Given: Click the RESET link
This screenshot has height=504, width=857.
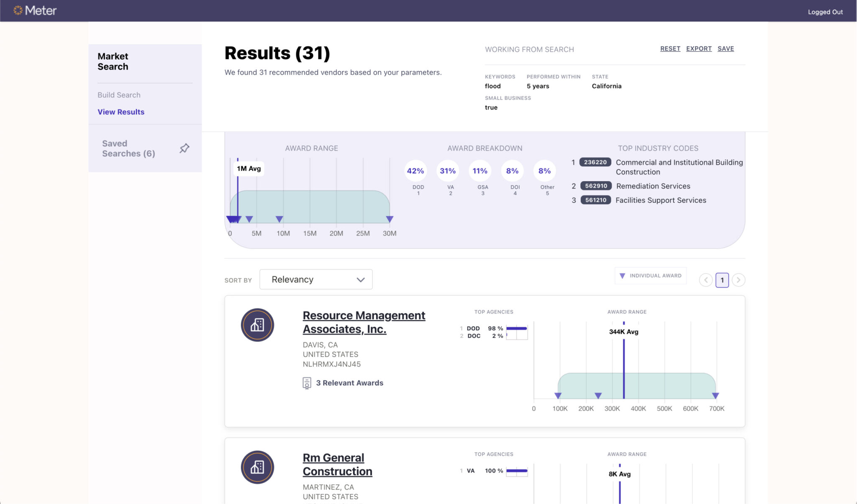Looking at the screenshot, I should [670, 49].
